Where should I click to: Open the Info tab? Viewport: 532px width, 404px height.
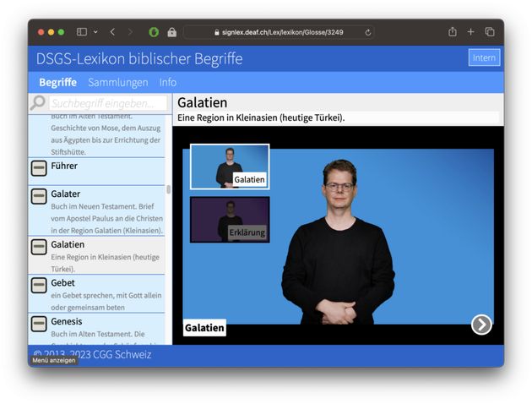(168, 82)
